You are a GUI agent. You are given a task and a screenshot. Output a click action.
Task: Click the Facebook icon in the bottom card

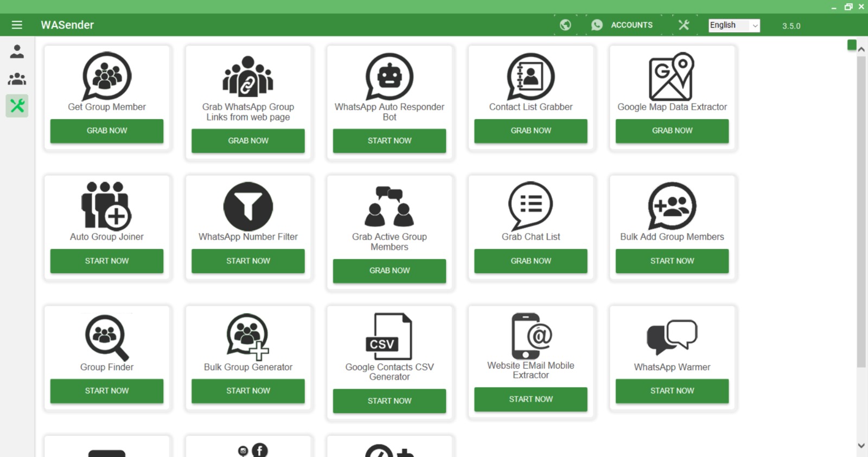[260, 450]
